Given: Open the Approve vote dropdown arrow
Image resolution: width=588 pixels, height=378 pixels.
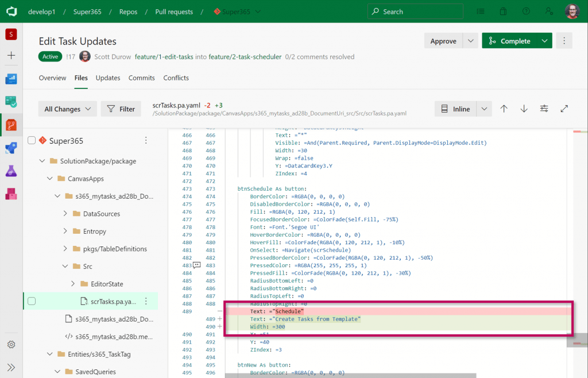Looking at the screenshot, I should (x=470, y=41).
